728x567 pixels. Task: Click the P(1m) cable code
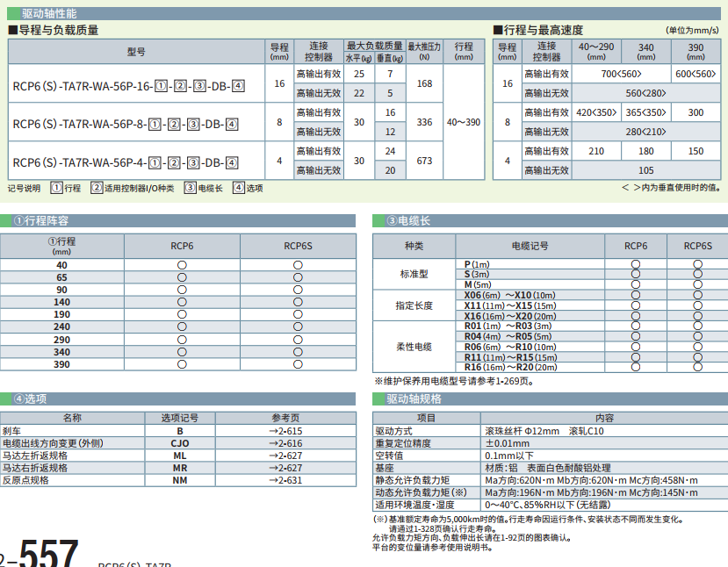[477, 264]
